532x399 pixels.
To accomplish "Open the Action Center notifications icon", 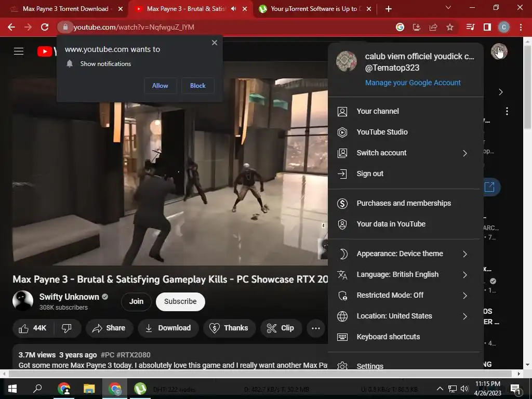I will (x=515, y=389).
